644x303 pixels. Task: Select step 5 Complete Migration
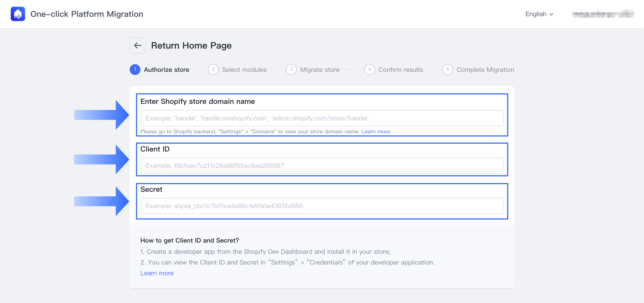pyautogui.click(x=478, y=70)
